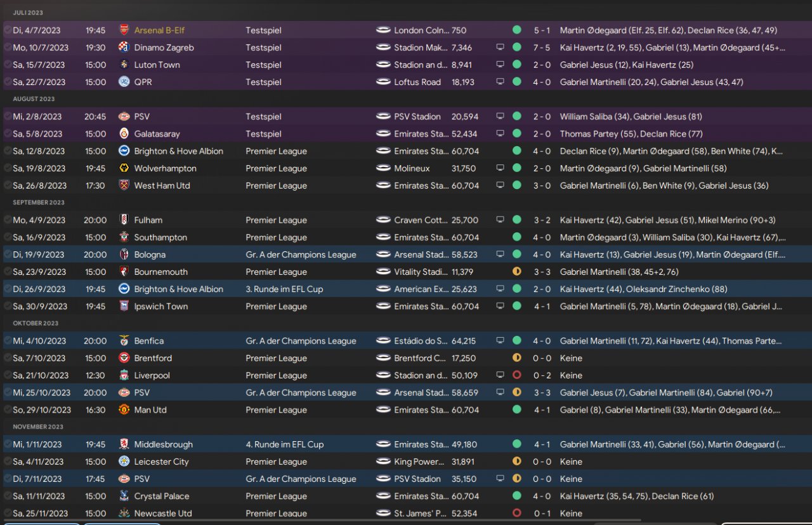Toggle the check mark for 4/7/2023 Arsenal B-Elf

(x=8, y=30)
